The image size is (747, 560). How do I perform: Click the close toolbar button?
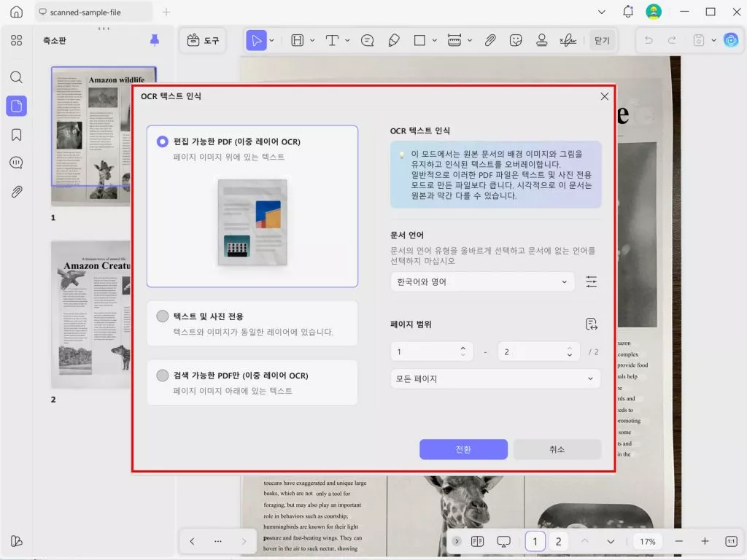602,41
